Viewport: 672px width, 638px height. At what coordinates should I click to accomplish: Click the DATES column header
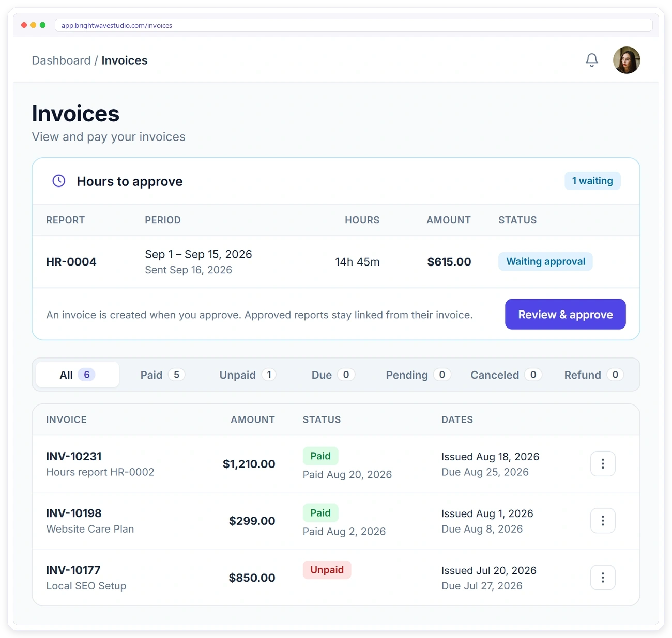pyautogui.click(x=457, y=419)
